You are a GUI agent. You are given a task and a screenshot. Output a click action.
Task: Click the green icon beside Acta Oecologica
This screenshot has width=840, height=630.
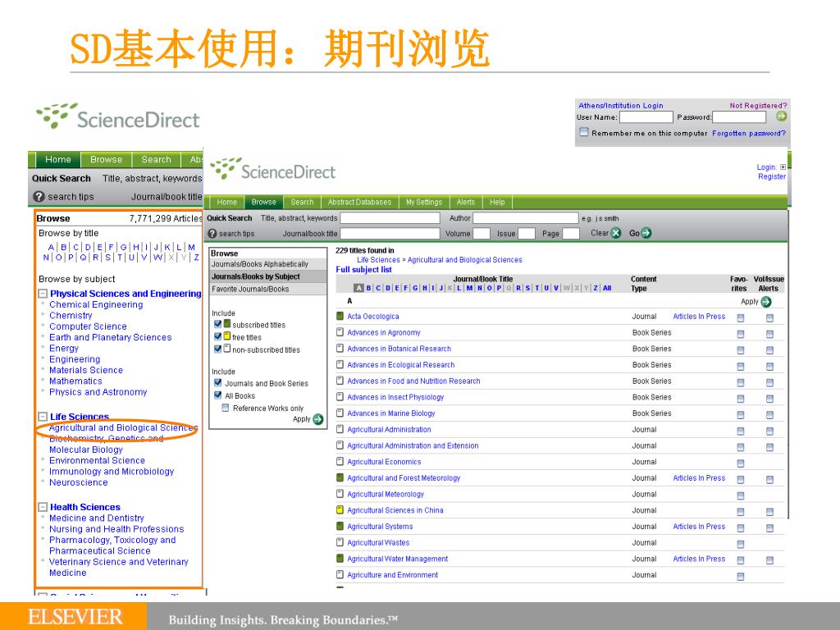[340, 316]
